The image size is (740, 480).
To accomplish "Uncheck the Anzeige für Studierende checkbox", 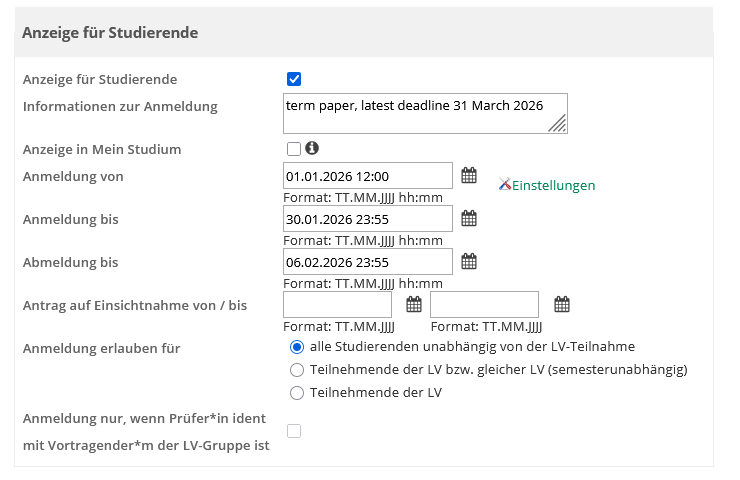I will click(294, 80).
